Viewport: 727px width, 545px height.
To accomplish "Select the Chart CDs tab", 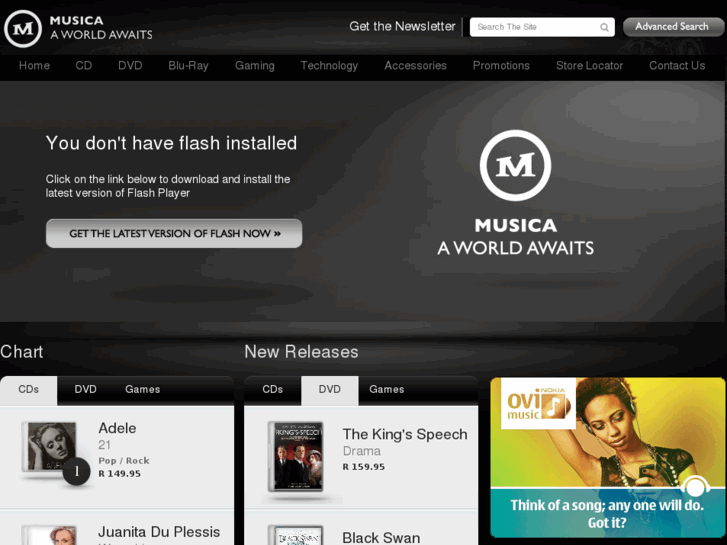I will coord(28,390).
